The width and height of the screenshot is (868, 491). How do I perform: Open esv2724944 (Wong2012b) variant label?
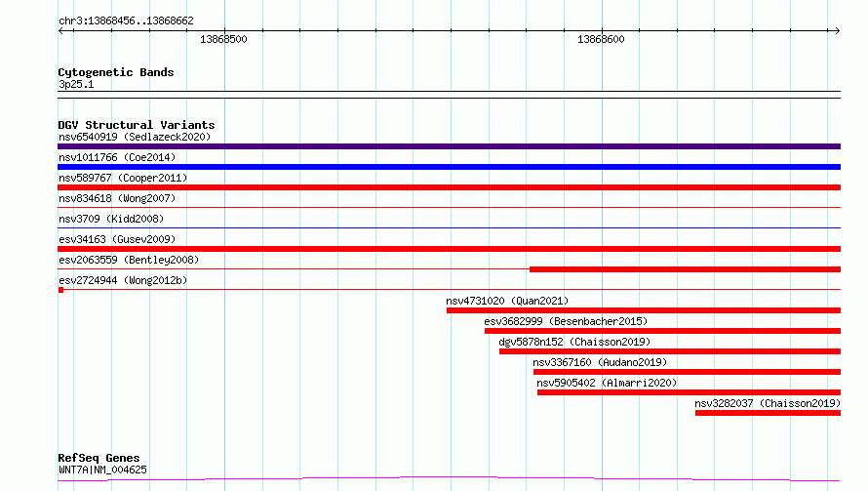[x=123, y=280]
